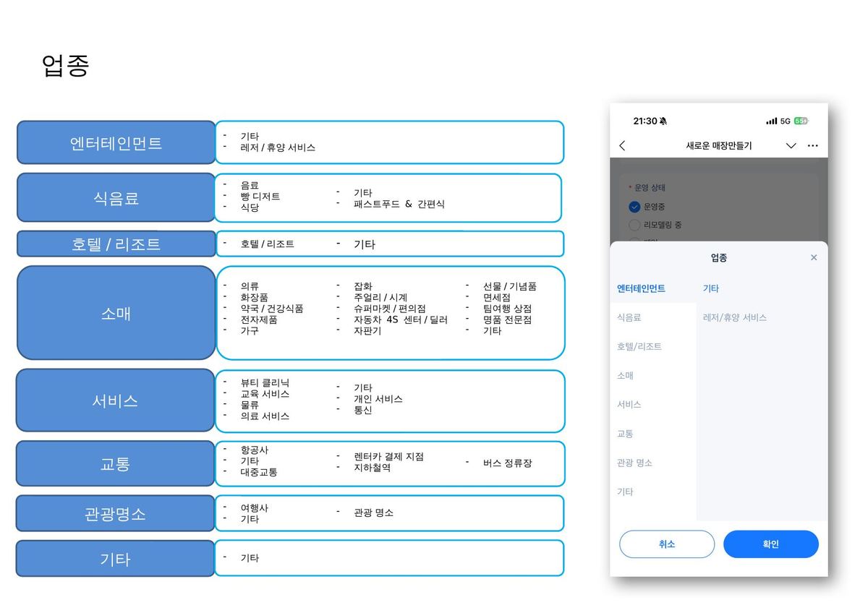Image resolution: width=868 pixels, height=613 pixels.
Task: Choose 식음료 category in the list
Action: (x=629, y=317)
